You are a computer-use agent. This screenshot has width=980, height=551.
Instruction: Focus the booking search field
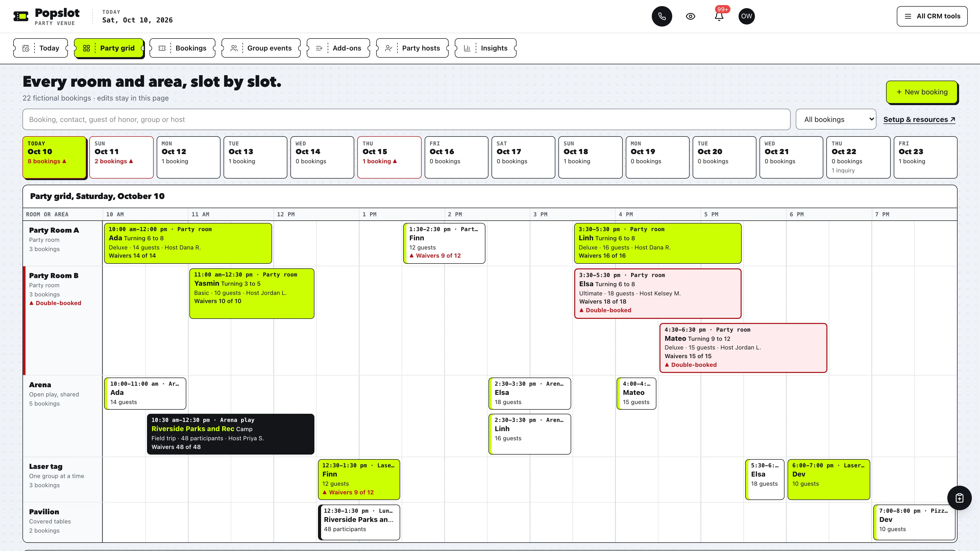(x=406, y=119)
